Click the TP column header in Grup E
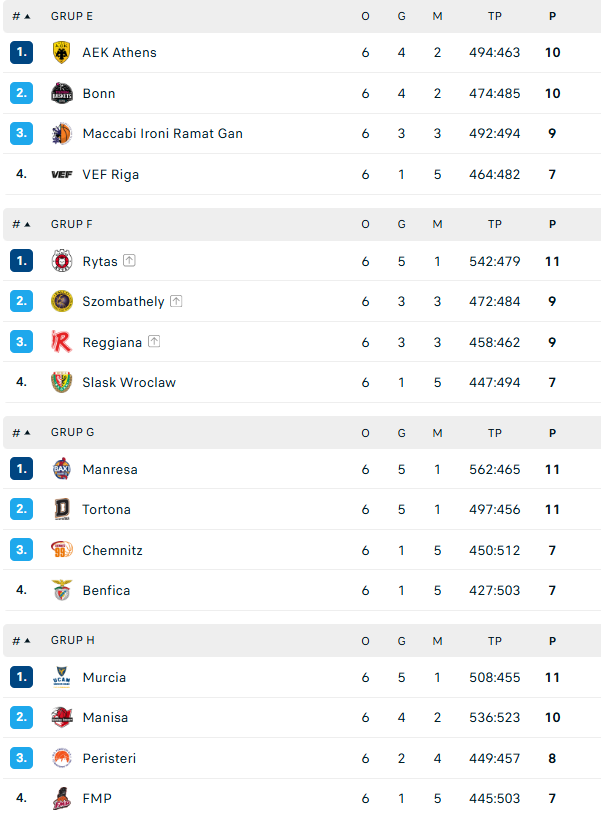The image size is (601, 818). (495, 16)
